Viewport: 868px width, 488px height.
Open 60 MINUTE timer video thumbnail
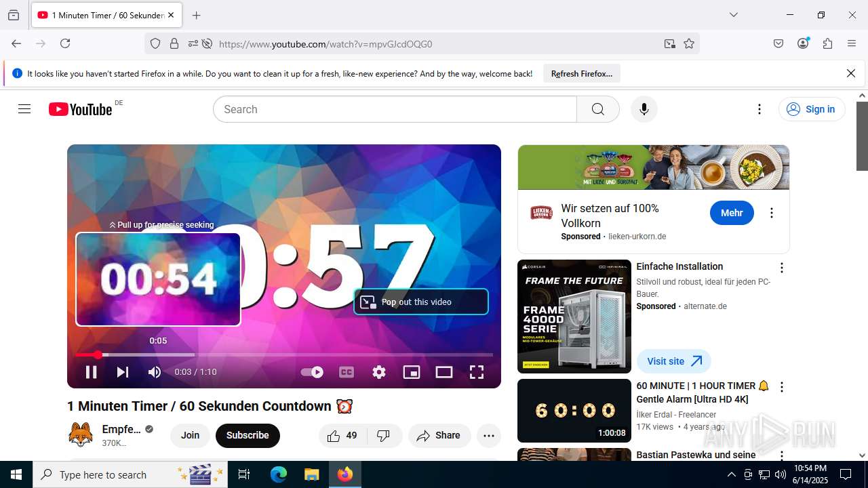pyautogui.click(x=574, y=411)
